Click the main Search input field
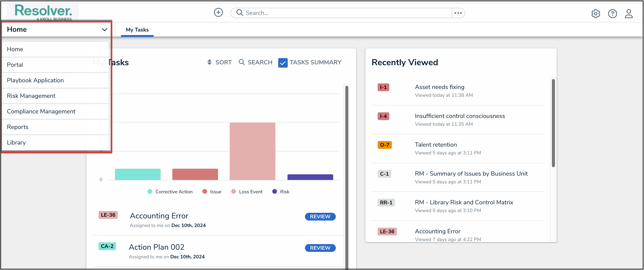This screenshot has width=644, height=270. pyautogui.click(x=345, y=13)
